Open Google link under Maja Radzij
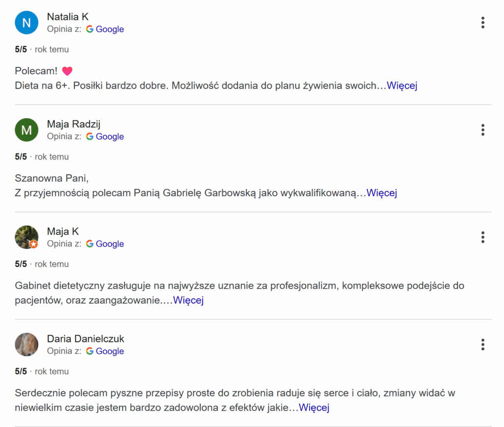 [109, 137]
